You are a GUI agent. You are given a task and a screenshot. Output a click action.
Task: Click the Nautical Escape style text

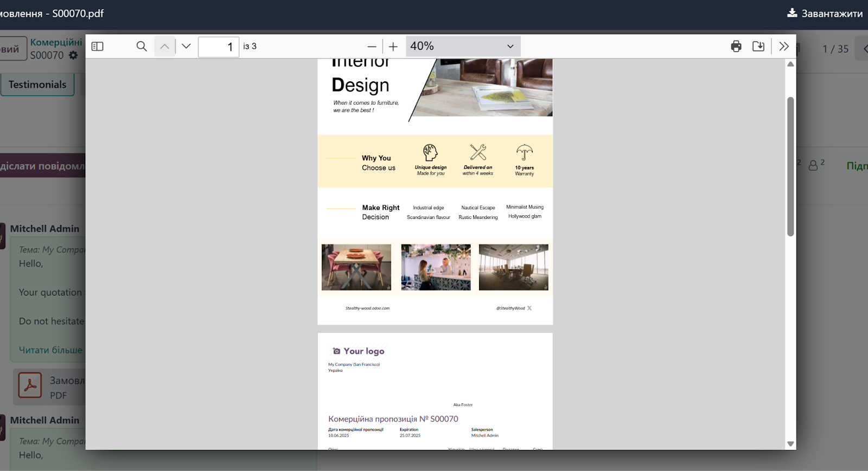point(478,208)
